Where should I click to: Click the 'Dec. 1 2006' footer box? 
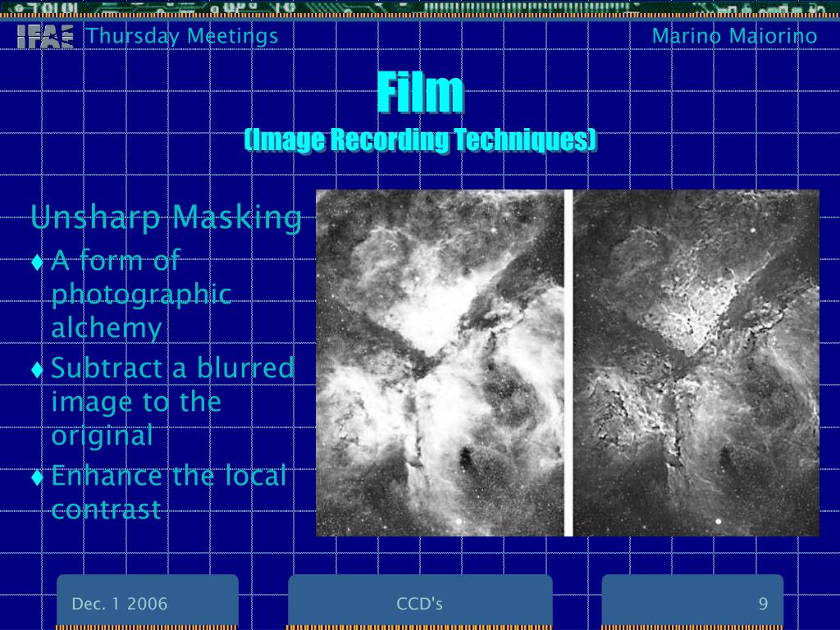coord(148,600)
